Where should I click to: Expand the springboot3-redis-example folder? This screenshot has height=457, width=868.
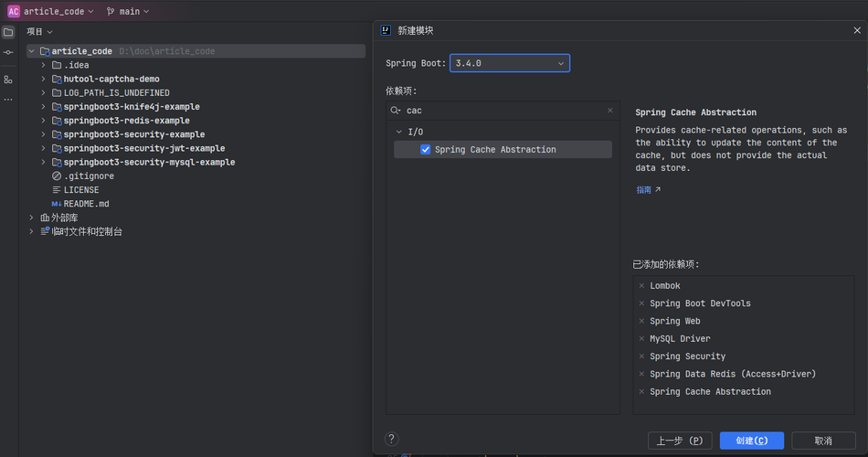tap(43, 121)
